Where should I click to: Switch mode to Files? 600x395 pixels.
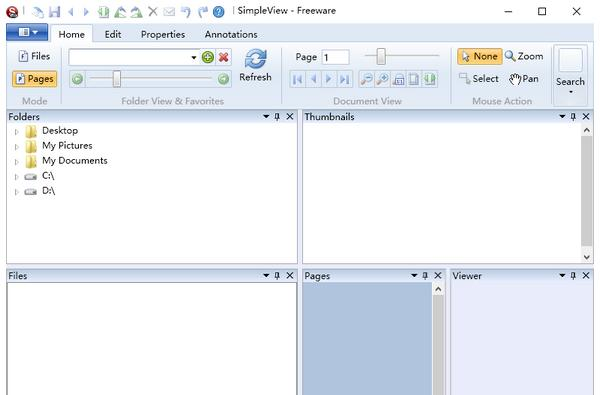click(34, 56)
